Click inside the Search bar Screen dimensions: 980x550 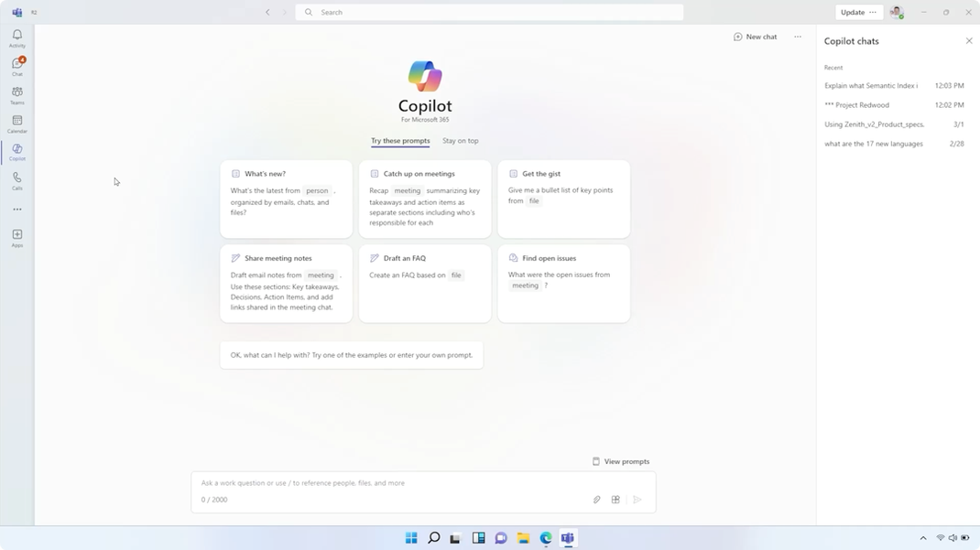click(x=489, y=12)
